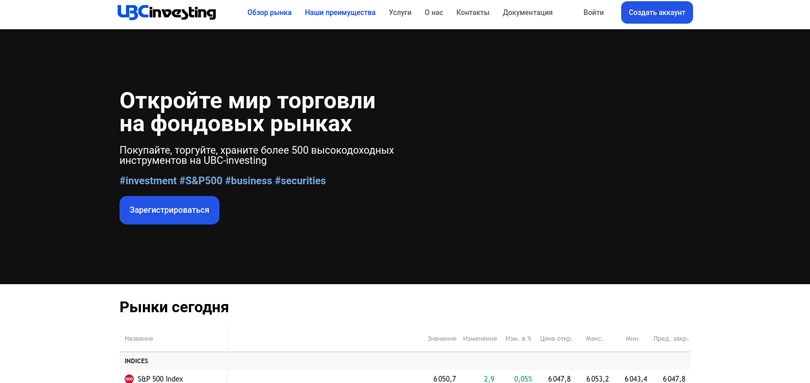Click the Значение column header
Image resolution: width=810 pixels, height=383 pixels.
442,339
